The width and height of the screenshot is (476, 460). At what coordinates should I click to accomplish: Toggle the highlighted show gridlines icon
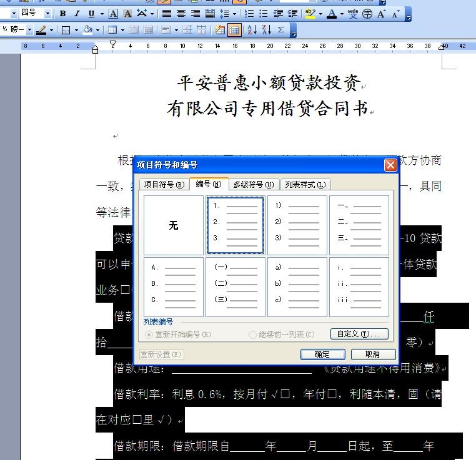234,30
